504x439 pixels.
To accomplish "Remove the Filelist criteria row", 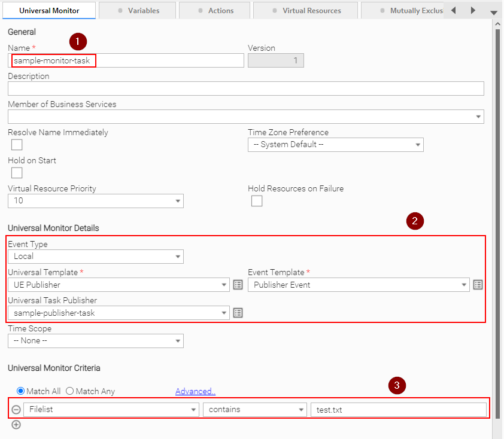I will [16, 410].
